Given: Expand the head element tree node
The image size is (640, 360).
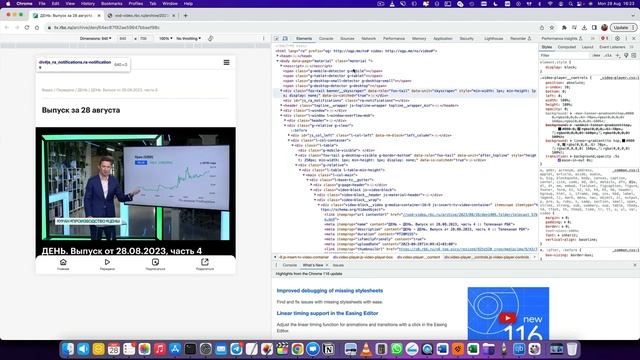Looking at the screenshot, I should pos(278,56).
